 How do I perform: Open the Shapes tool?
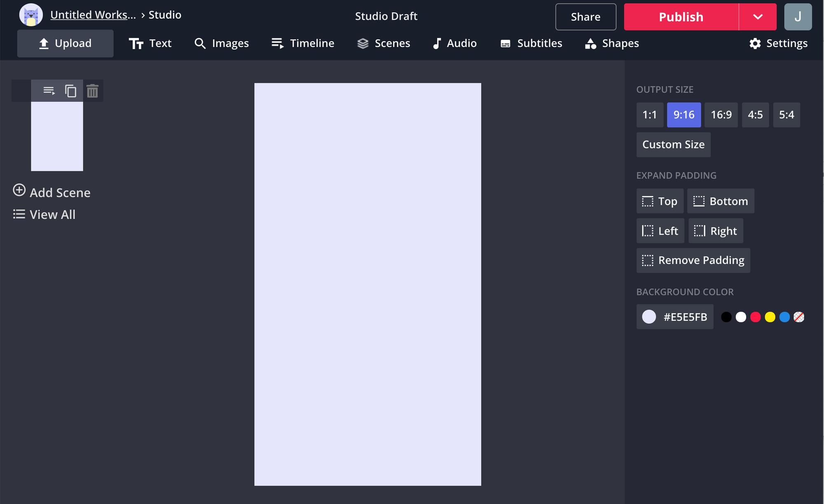tap(612, 43)
